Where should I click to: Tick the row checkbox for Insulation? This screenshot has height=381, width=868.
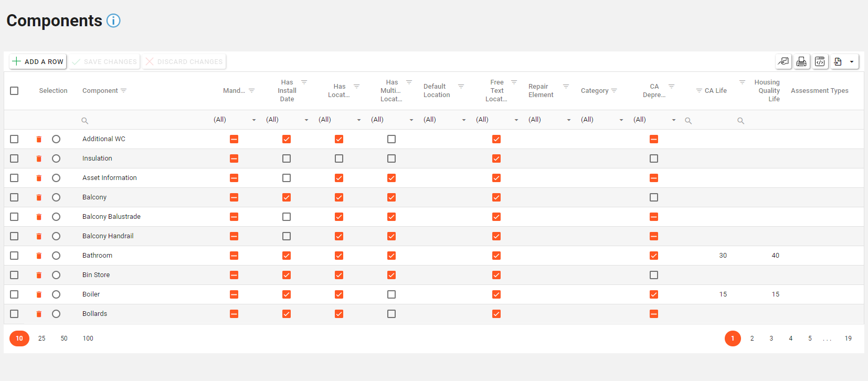(14, 158)
